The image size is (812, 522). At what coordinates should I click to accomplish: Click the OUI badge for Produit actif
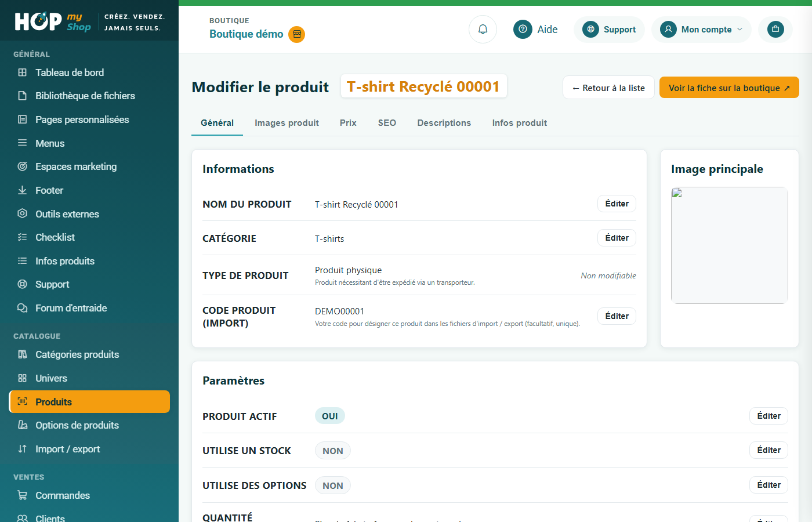click(x=330, y=416)
